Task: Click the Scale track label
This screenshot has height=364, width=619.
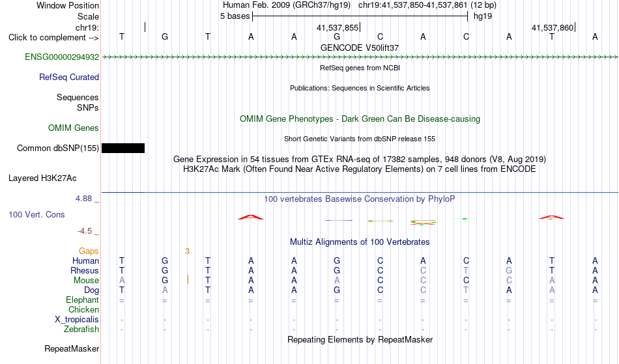Action: [88, 16]
